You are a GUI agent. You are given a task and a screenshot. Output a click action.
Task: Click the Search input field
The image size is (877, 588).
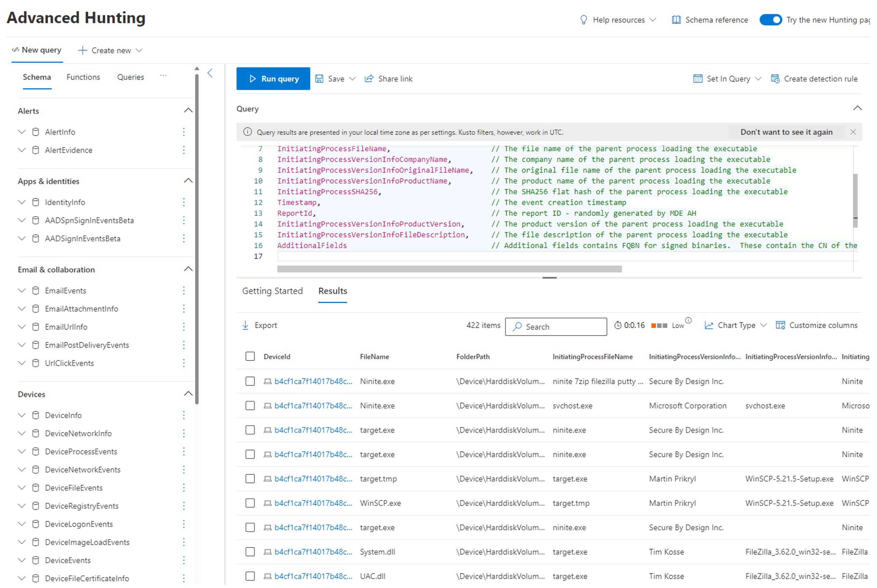tap(557, 326)
